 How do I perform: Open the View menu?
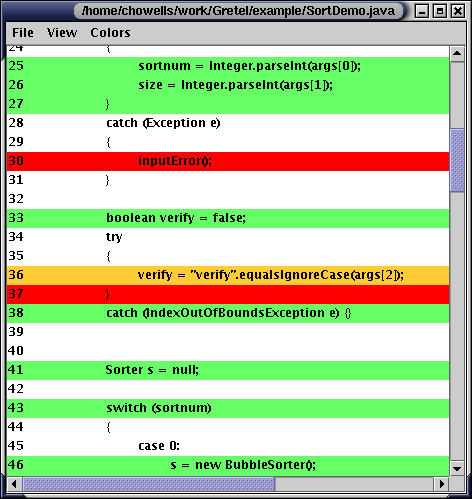pyautogui.click(x=62, y=33)
